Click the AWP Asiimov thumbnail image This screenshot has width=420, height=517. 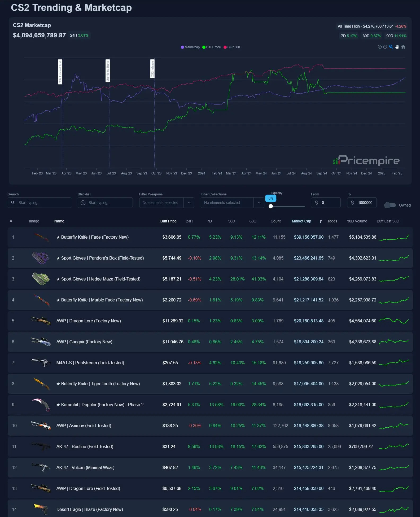click(41, 426)
